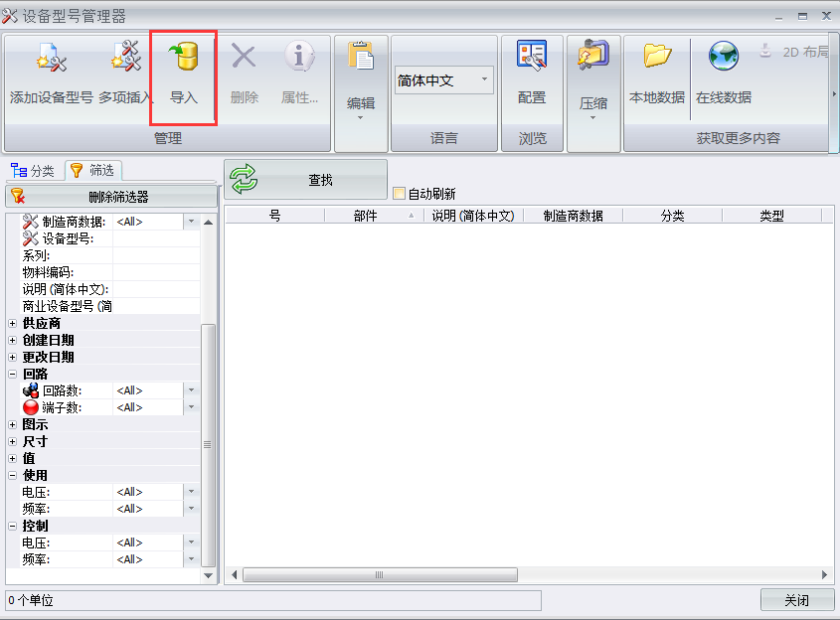This screenshot has width=840, height=620.
Task: Open the 控制 频率 dropdown
Action: pos(191,559)
